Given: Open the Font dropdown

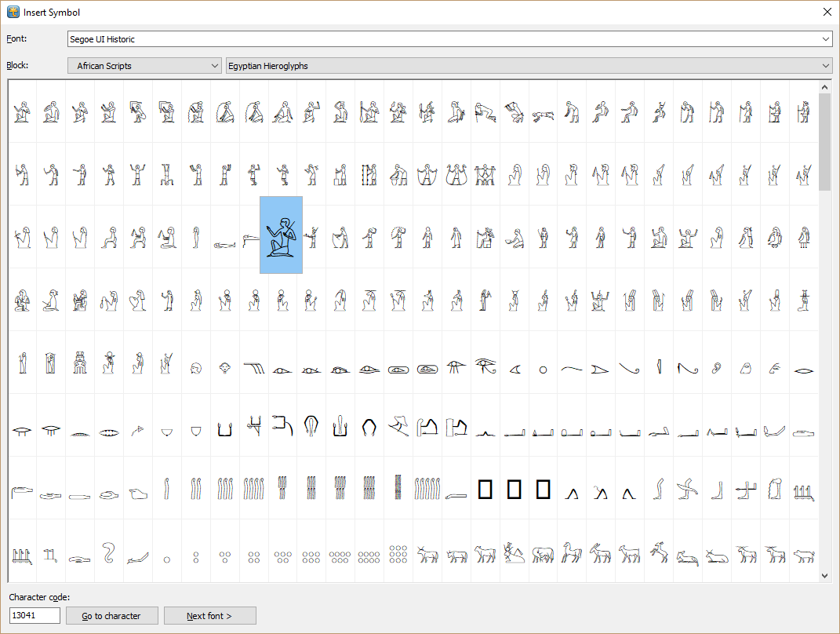Looking at the screenshot, I should [x=447, y=38].
